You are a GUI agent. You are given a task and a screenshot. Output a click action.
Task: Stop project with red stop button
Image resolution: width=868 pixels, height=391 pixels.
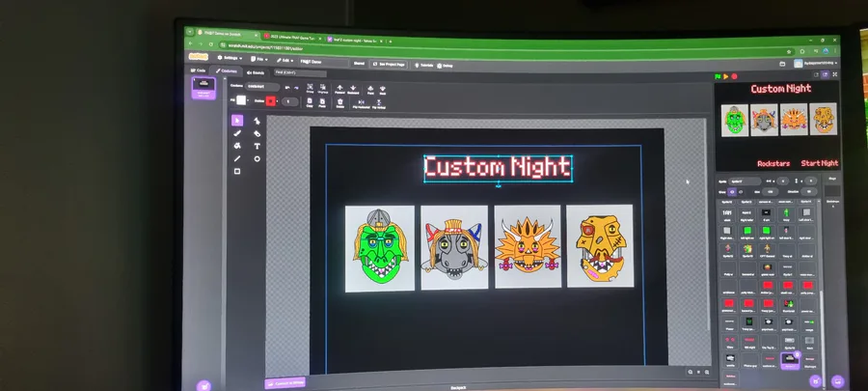pos(735,76)
